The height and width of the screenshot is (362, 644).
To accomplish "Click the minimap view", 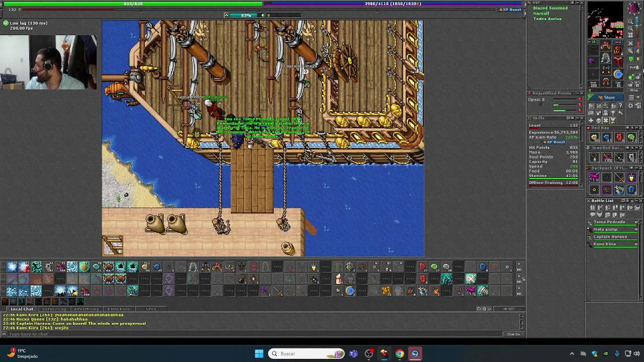I will click(606, 20).
